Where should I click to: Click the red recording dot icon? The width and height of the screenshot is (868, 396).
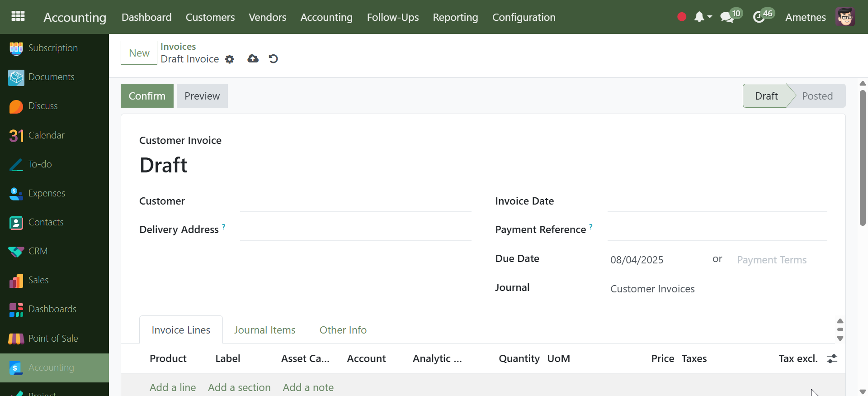[x=682, y=17]
